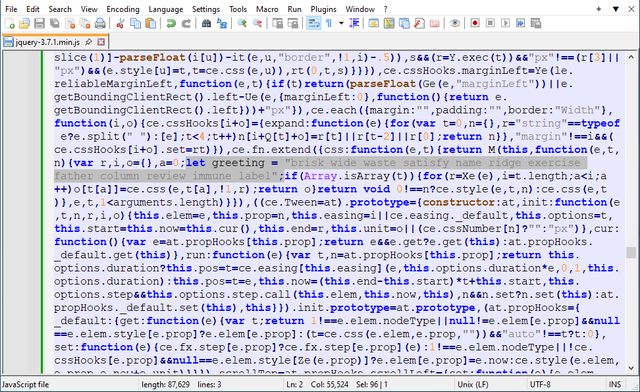This screenshot has width=640, height=392.
Task: Open the Macro menu
Action: tap(267, 9)
